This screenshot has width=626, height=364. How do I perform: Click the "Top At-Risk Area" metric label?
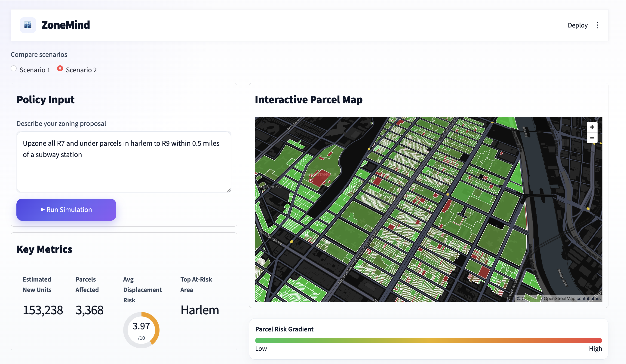[x=196, y=285]
